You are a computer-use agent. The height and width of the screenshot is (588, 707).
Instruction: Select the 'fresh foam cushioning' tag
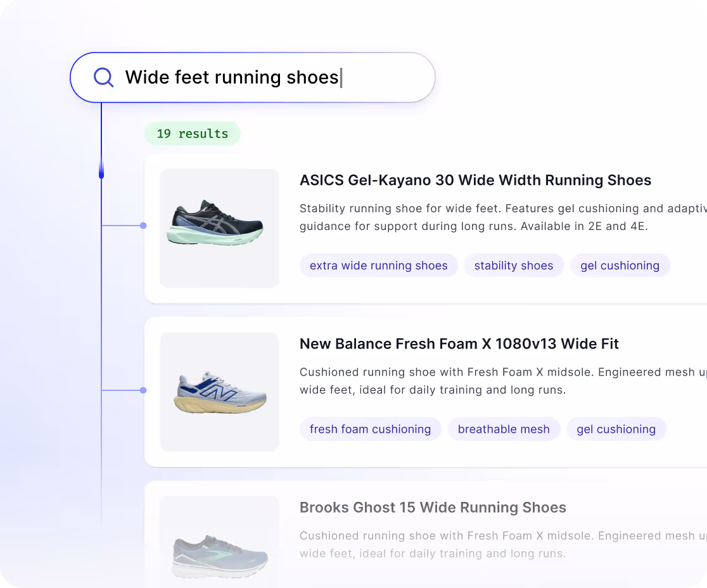point(370,429)
